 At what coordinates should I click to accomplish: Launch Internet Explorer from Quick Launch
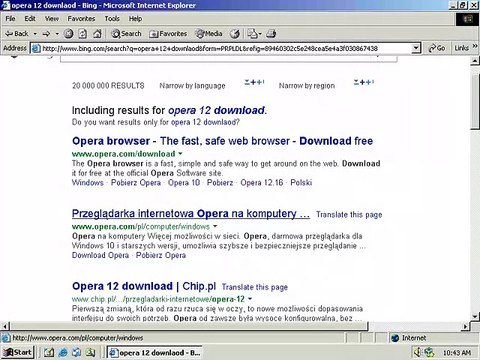(63, 352)
